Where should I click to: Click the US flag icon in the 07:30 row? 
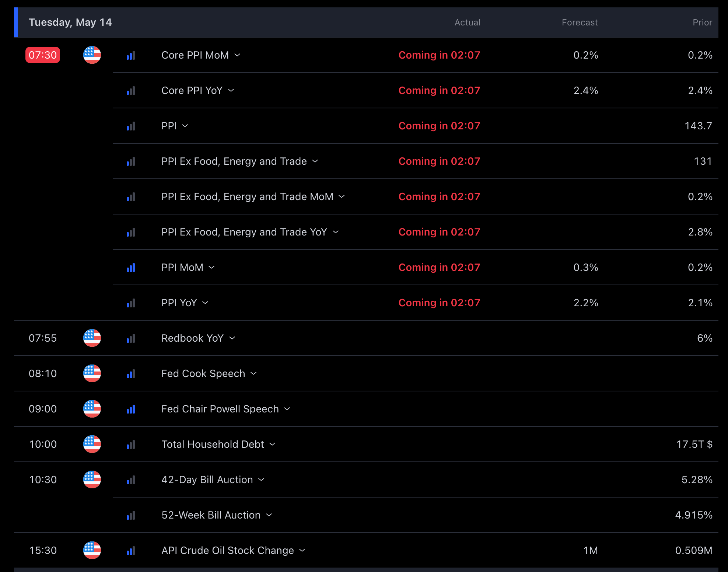coord(92,55)
